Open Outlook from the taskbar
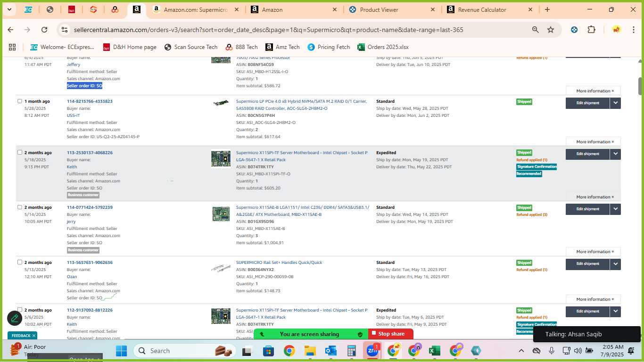The image size is (644, 362). pyautogui.click(x=330, y=351)
